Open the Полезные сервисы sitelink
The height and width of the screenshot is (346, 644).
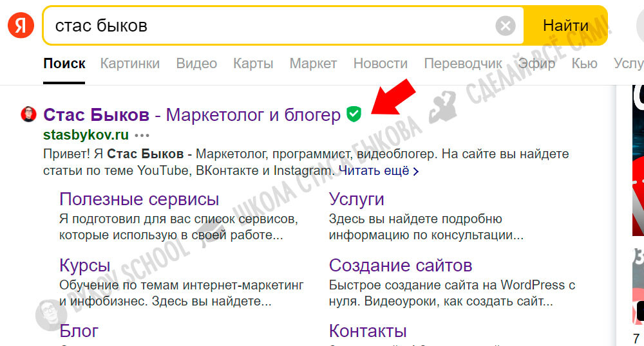139,199
